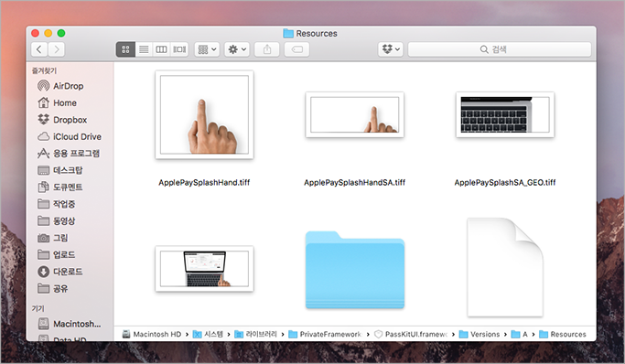The height and width of the screenshot is (364, 625).
Task: Click the Resources folder title icon
Action: (x=288, y=34)
